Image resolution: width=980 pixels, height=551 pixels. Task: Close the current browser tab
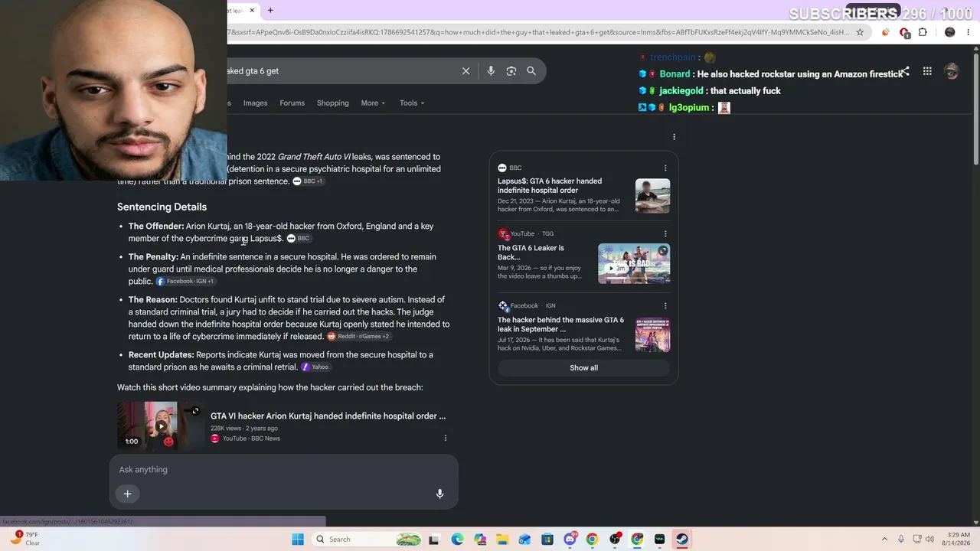point(251,10)
